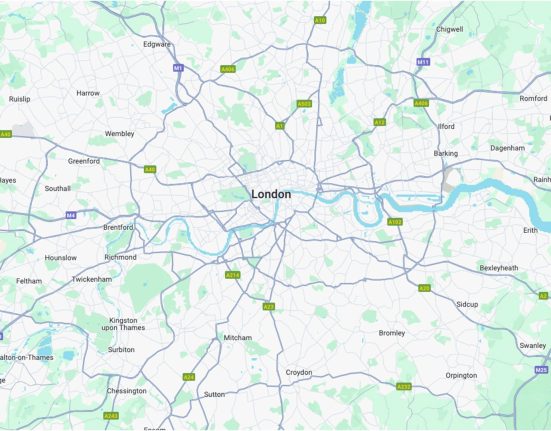Click the A102 road shield
Screen dimensions: 551x431
(395, 222)
